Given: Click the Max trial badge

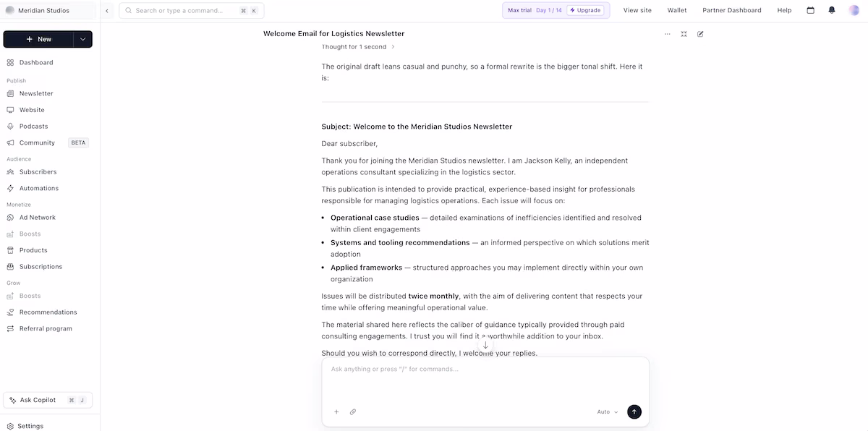Looking at the screenshot, I should tap(519, 11).
